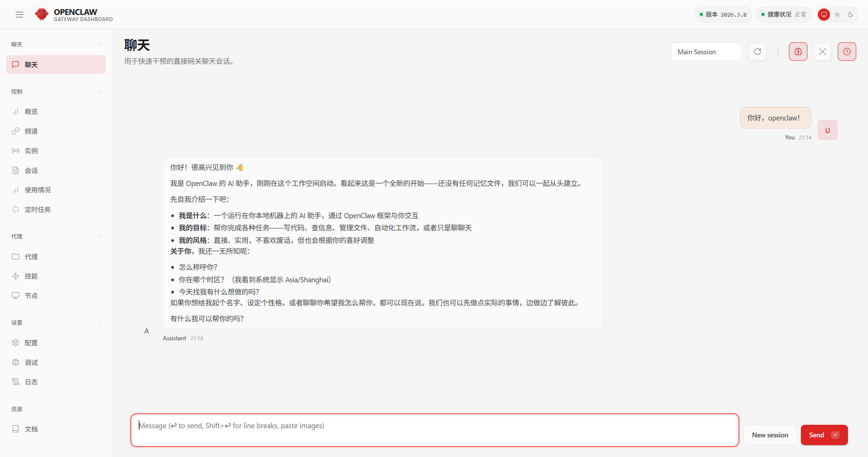Go to 技能 page in sidebar

pos(31,276)
